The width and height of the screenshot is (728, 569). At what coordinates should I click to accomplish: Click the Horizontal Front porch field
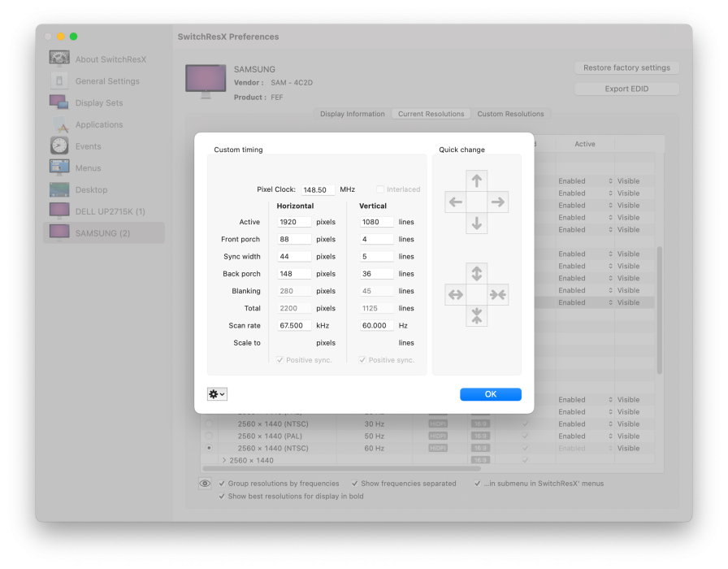[294, 239]
